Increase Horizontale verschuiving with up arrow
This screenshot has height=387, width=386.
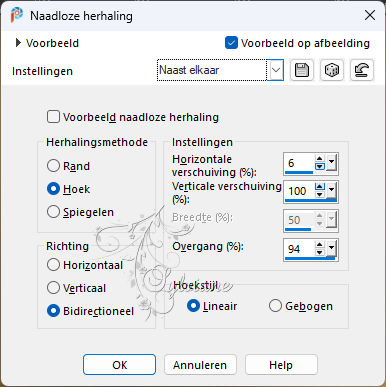click(x=320, y=159)
